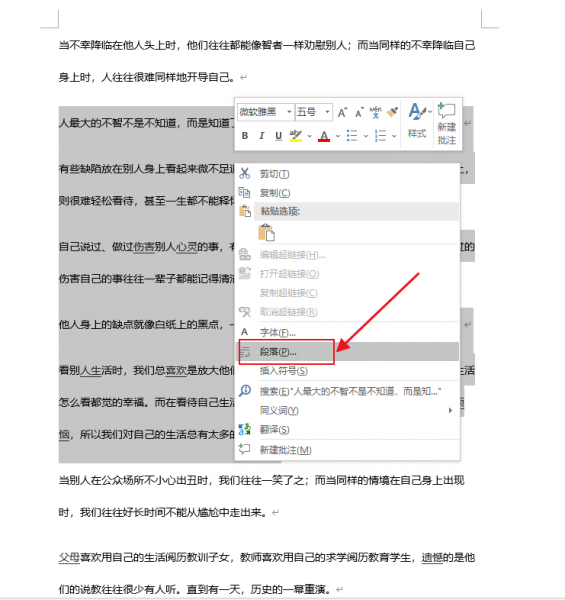Open phonetic guide (wén) tool
This screenshot has height=600, width=565.
(x=375, y=112)
